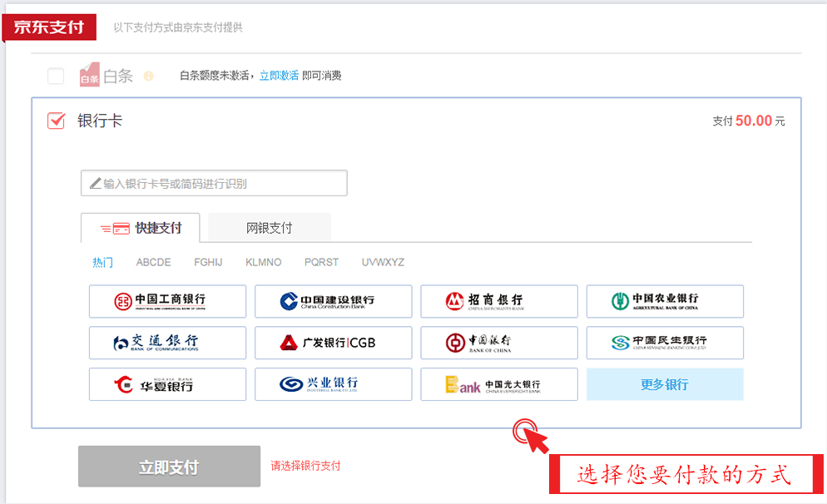
Task: Show more banks with 更多银行
Action: point(665,384)
